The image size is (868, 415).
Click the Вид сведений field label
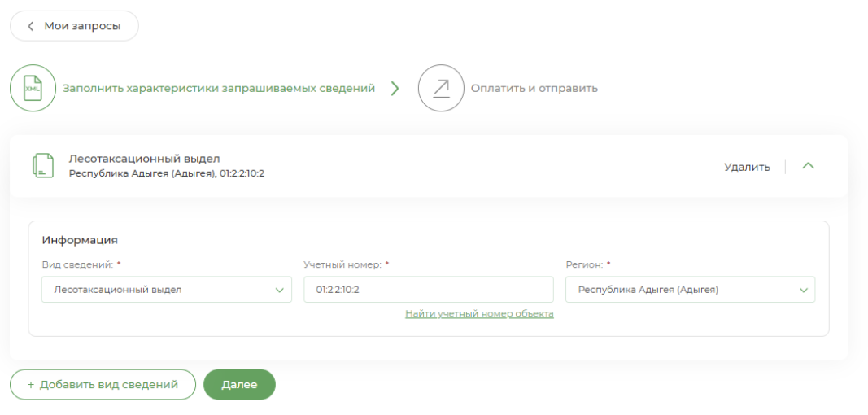point(77,264)
